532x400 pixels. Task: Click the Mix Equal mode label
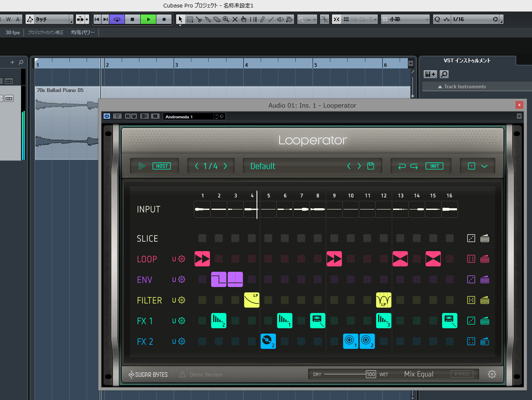419,374
